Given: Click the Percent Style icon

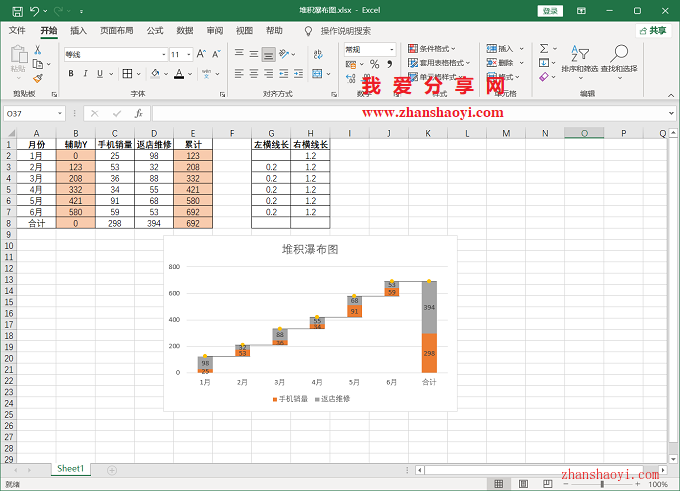Looking at the screenshot, I should click(x=375, y=65).
